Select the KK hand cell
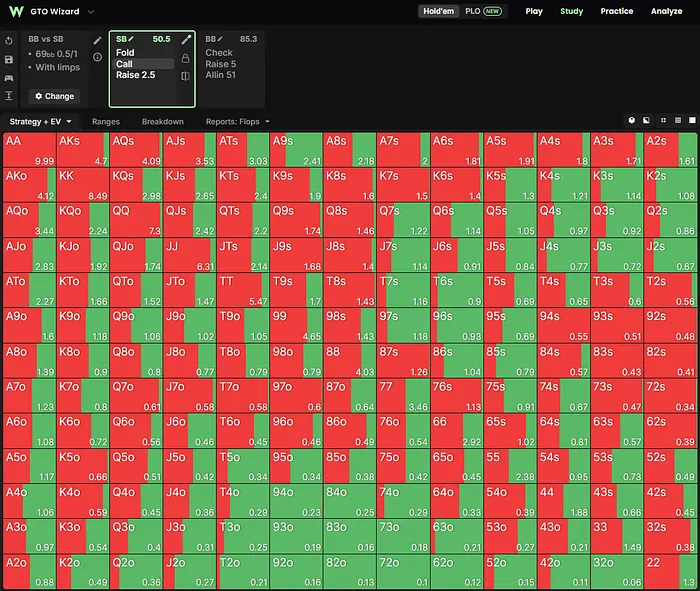Screen dimensions: 700x591 click(83, 185)
